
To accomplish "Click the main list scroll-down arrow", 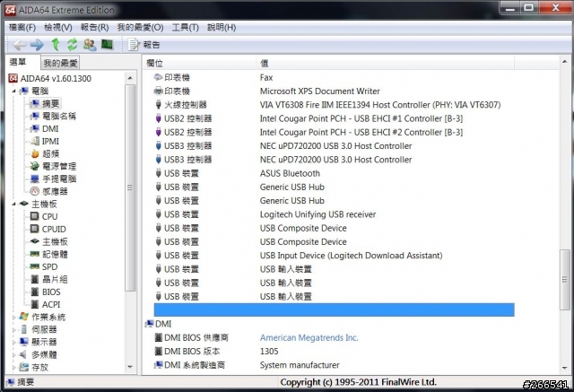I will pyautogui.click(x=564, y=368).
